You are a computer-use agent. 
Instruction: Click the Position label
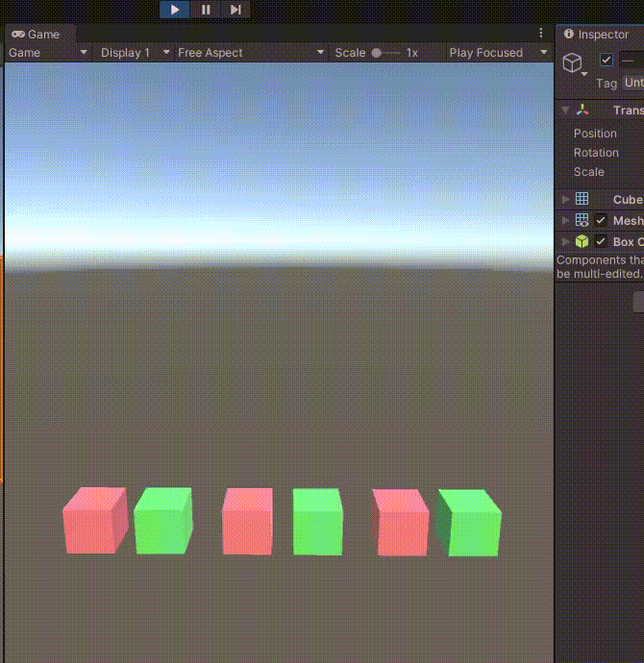click(595, 134)
